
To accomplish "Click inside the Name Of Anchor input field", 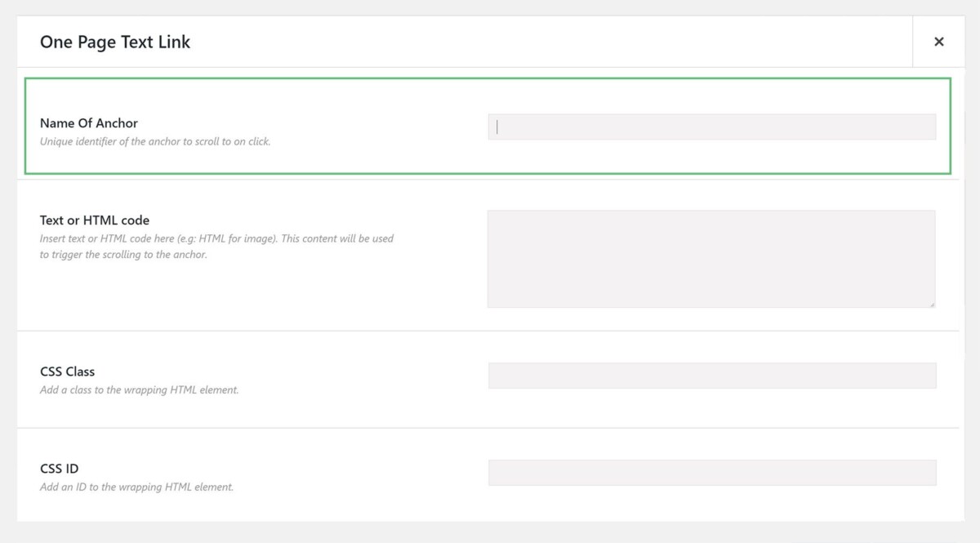I will click(x=710, y=126).
